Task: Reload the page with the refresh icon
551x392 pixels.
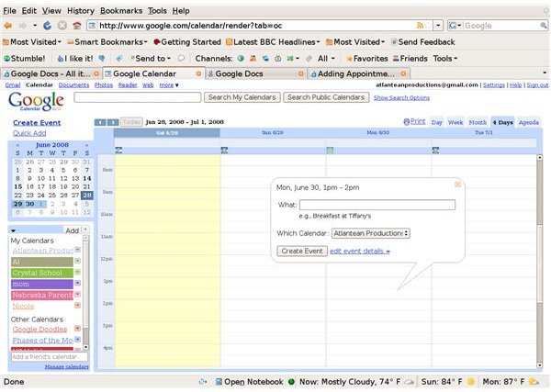Action: 47,26
